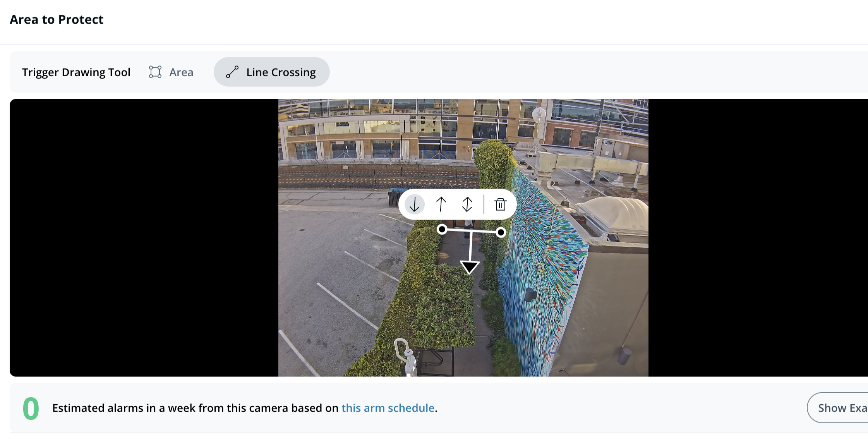Image resolution: width=868 pixels, height=443 pixels.
Task: Click the right endpoint handle of the line
Action: [501, 232]
